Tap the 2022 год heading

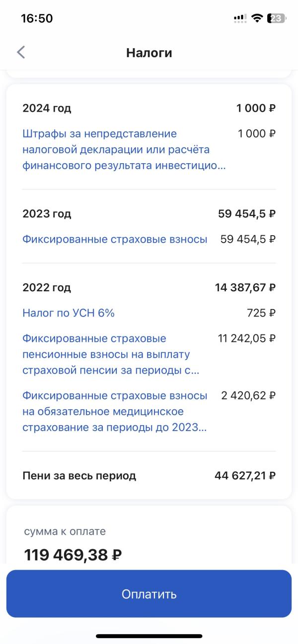point(47,287)
